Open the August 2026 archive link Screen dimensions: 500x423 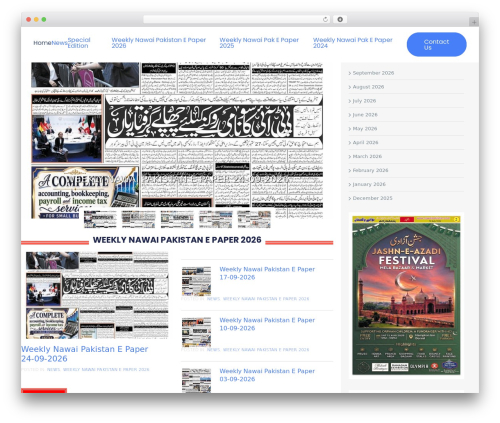(x=368, y=87)
